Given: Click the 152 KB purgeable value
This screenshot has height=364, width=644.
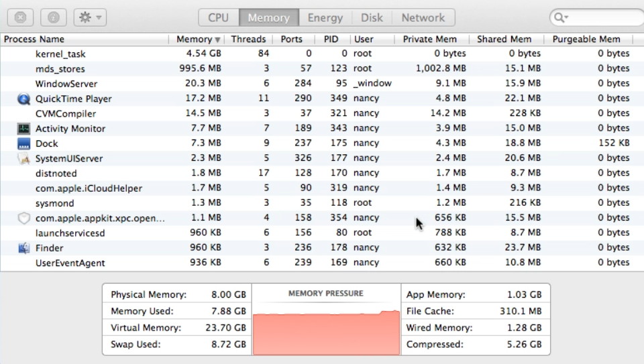Looking at the screenshot, I should tap(614, 143).
